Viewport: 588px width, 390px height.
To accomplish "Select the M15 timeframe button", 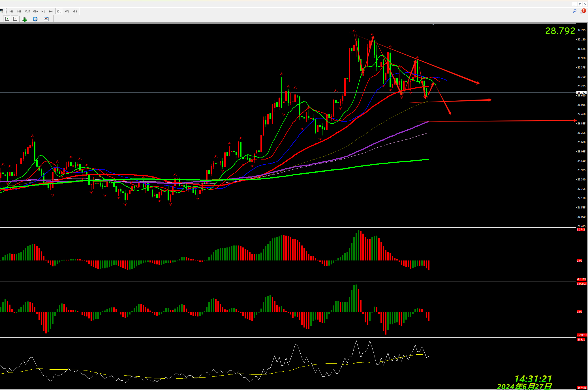I will [27, 11].
